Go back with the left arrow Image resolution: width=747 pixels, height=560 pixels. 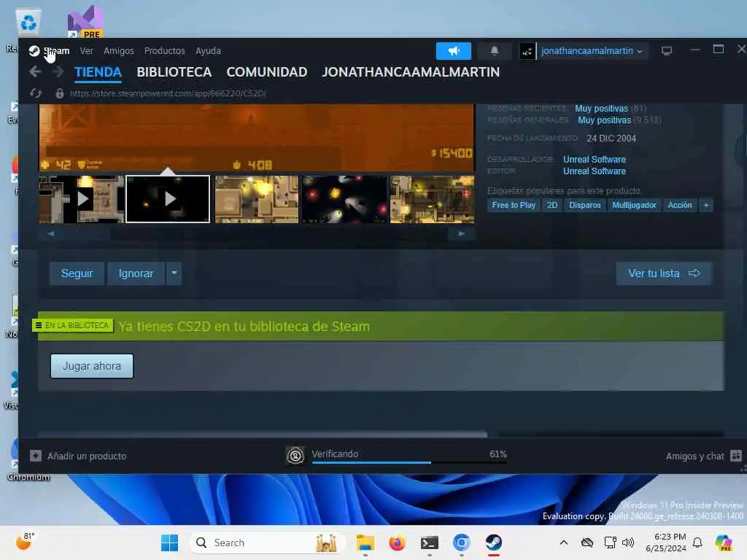(35, 72)
